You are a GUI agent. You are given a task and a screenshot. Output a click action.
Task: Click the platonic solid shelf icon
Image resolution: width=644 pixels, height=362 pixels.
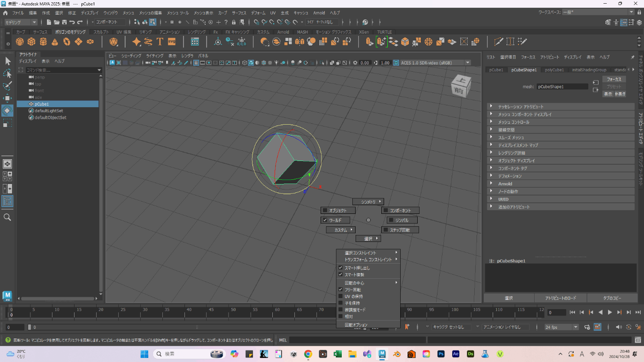point(114,42)
